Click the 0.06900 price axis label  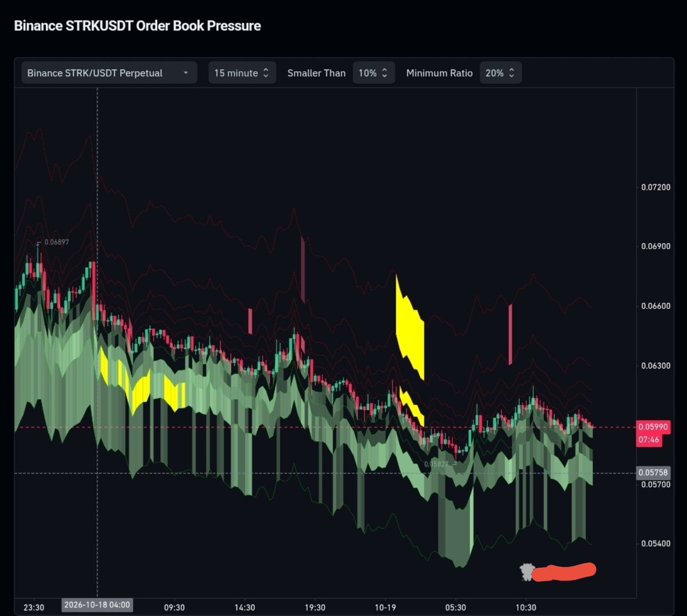tap(655, 246)
